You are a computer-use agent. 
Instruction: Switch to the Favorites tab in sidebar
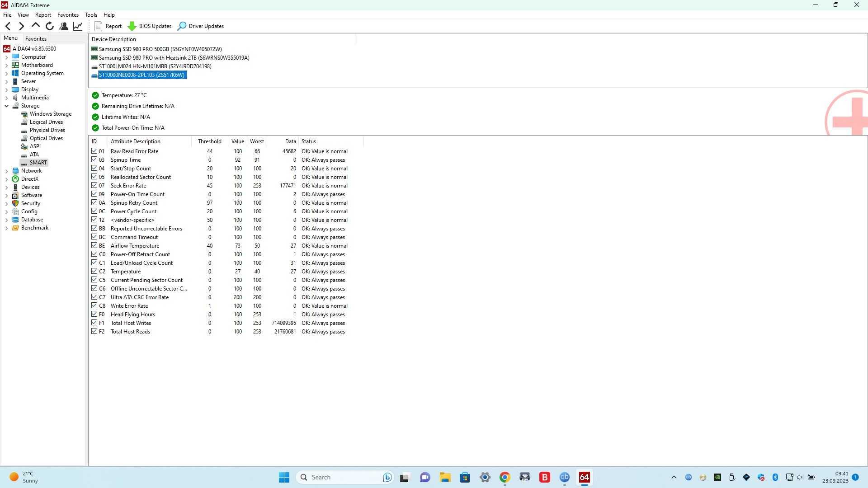click(36, 38)
